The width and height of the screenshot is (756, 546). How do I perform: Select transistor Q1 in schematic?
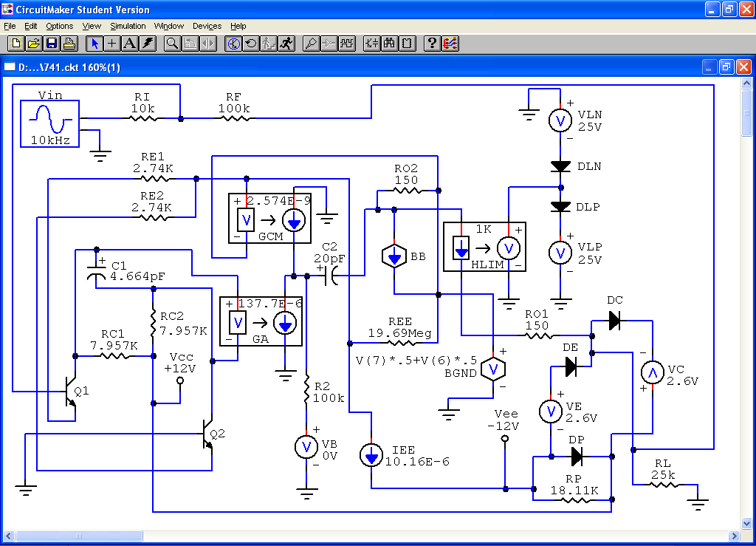(x=72, y=392)
